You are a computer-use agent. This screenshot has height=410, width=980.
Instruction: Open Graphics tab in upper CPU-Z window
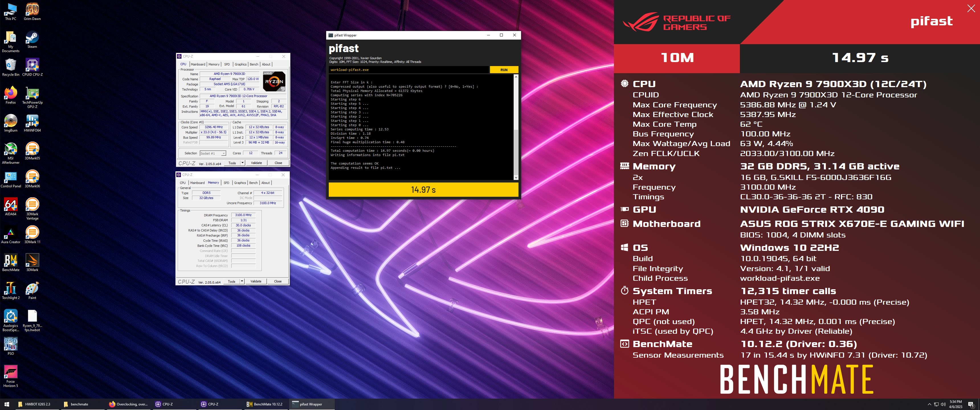(x=240, y=64)
